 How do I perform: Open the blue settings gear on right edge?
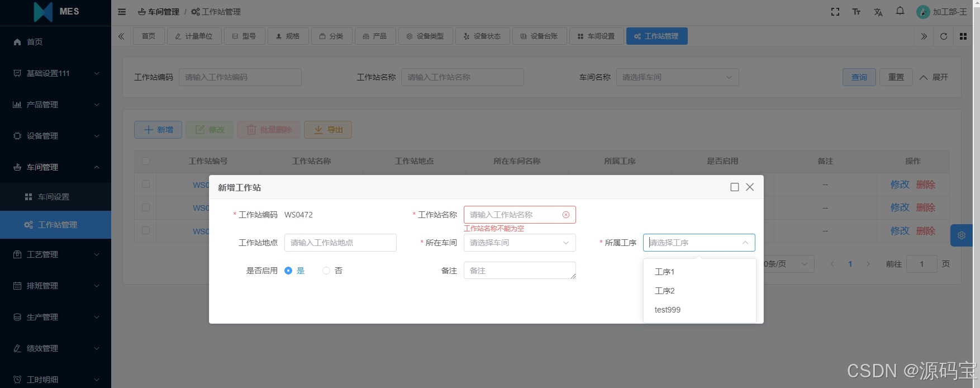[962, 235]
